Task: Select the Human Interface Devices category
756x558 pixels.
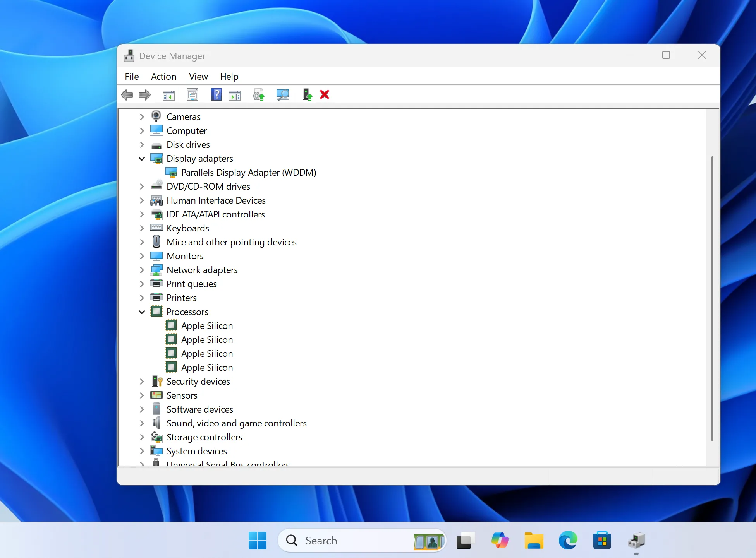Action: point(216,200)
